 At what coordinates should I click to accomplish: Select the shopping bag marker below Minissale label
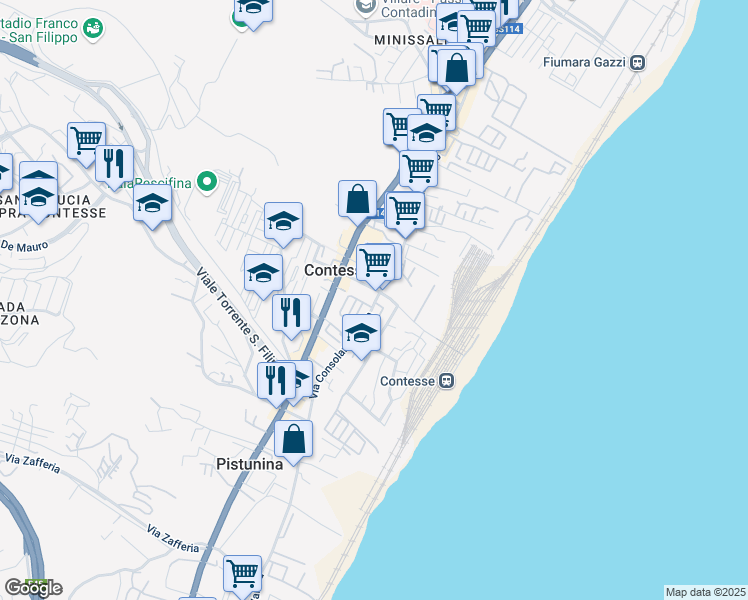[x=456, y=70]
